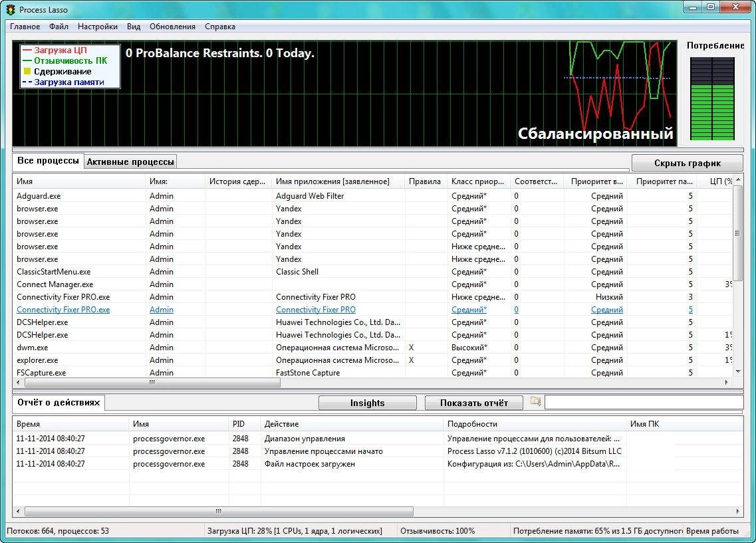Select the FSCapture.exe process row
This screenshot has height=543, width=756.
[x=373, y=372]
